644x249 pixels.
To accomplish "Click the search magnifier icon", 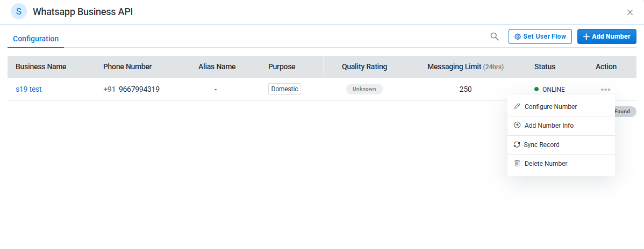I will pos(495,36).
